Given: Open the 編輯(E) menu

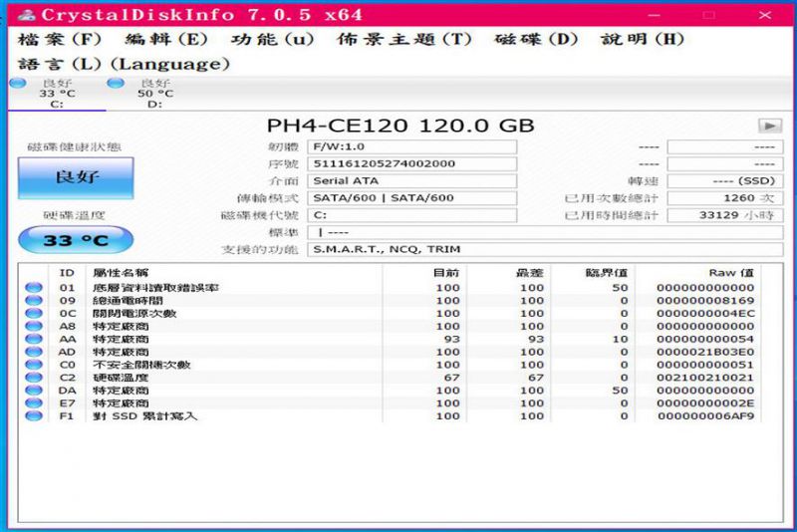Looking at the screenshot, I should click(x=166, y=39).
